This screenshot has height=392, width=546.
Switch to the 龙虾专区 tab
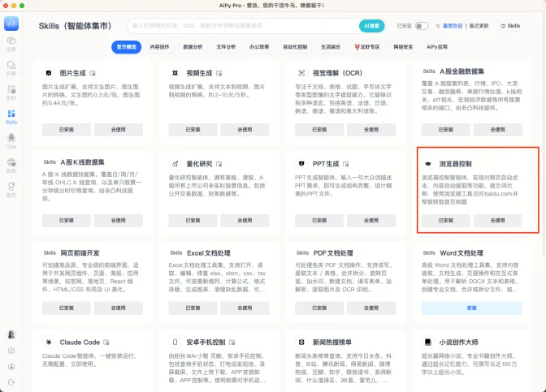(367, 47)
